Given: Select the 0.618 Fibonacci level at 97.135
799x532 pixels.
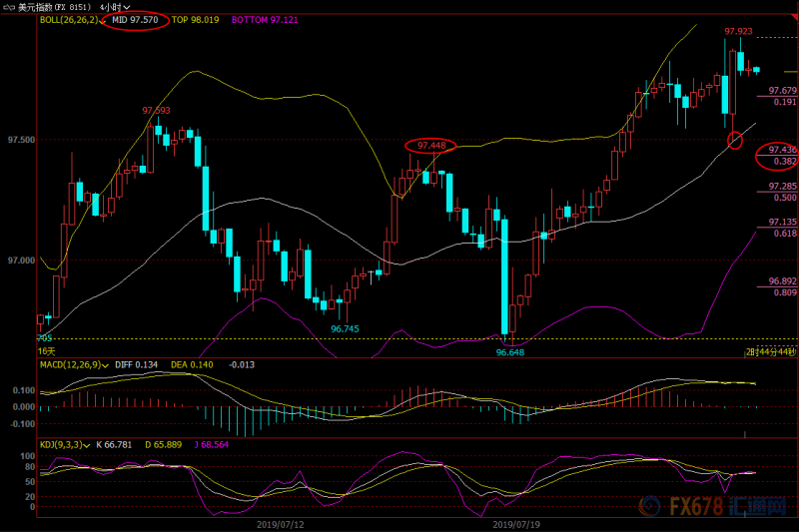Looking at the screenshot, I should (785, 234).
